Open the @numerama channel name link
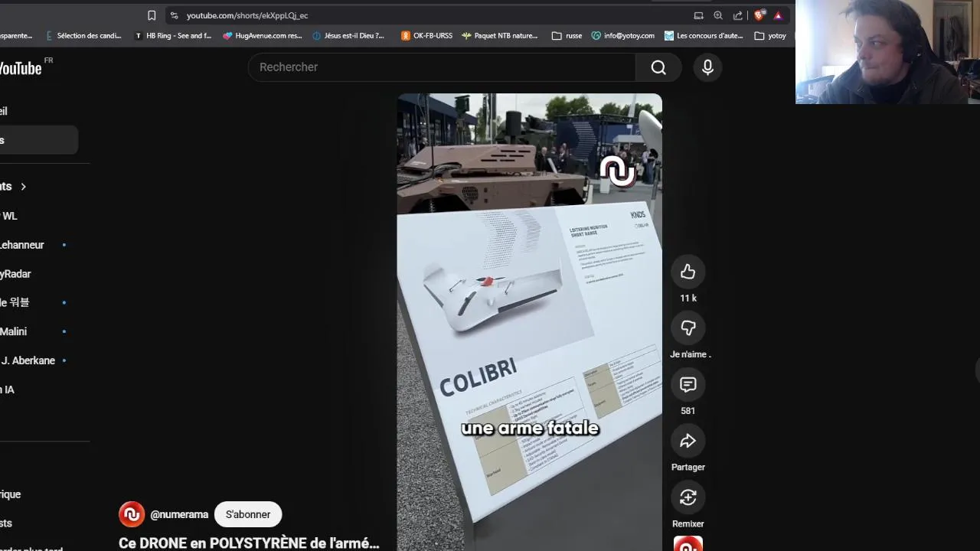The image size is (980, 551). (x=179, y=514)
